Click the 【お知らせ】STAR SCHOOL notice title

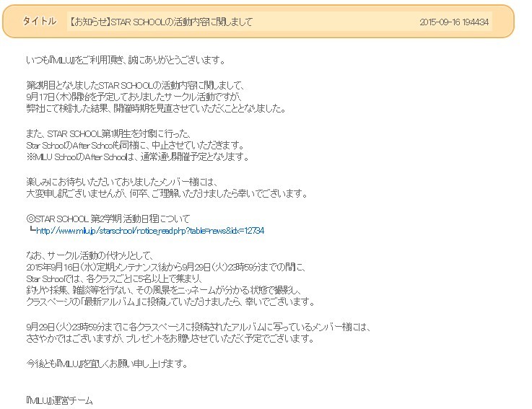(162, 22)
